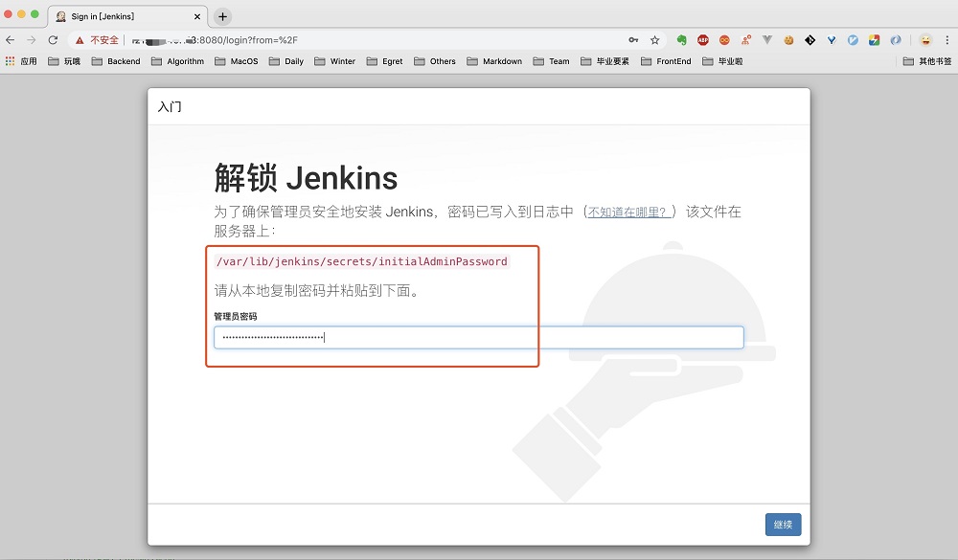958x560 pixels.
Task: Open the Daily bookmark folder
Action: (286, 61)
